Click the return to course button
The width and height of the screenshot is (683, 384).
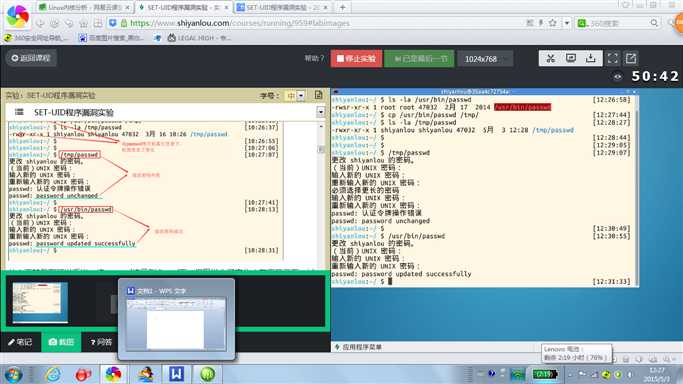click(30, 58)
